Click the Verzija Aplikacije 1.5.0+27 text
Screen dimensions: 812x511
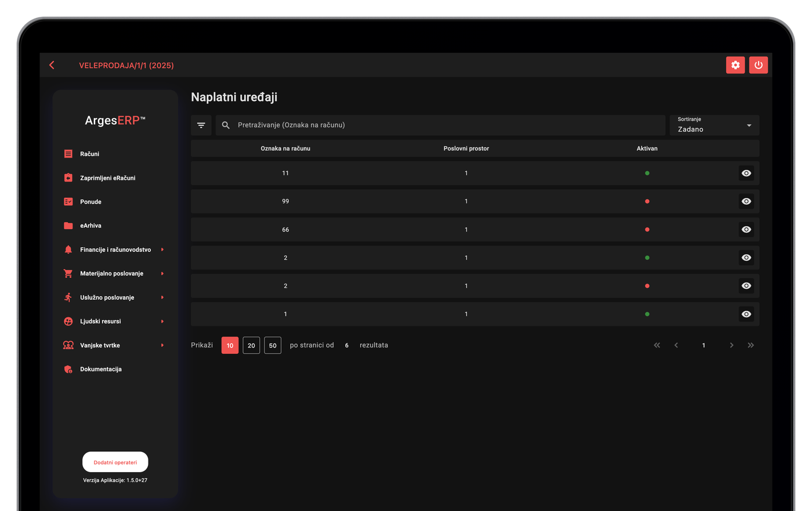point(115,480)
